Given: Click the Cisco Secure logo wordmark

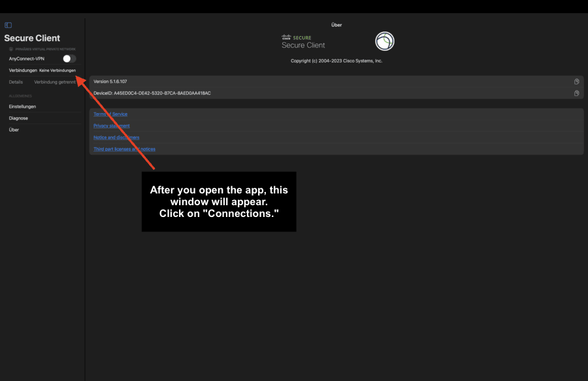Looking at the screenshot, I should click(303, 42).
